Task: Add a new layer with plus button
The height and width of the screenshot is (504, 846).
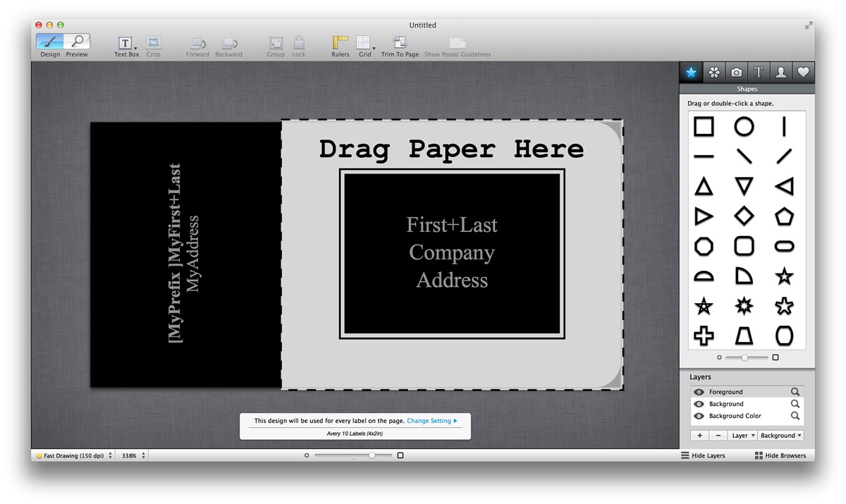Action: [699, 436]
